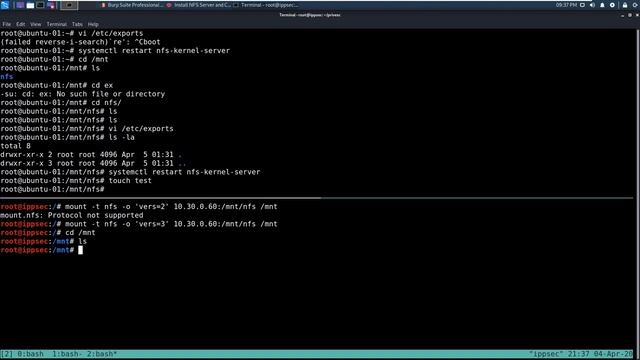The height and width of the screenshot is (360, 640).
Task: Click 'mount.nfs: Protocol not supported' message
Action: click(x=72, y=216)
